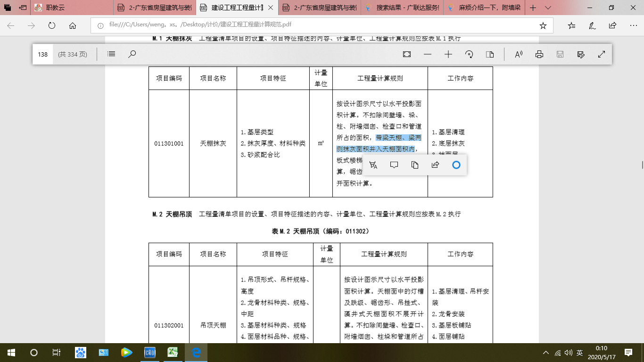Click the Add notes pen icon
This screenshot has height=362, width=644.
pyautogui.click(x=592, y=26)
